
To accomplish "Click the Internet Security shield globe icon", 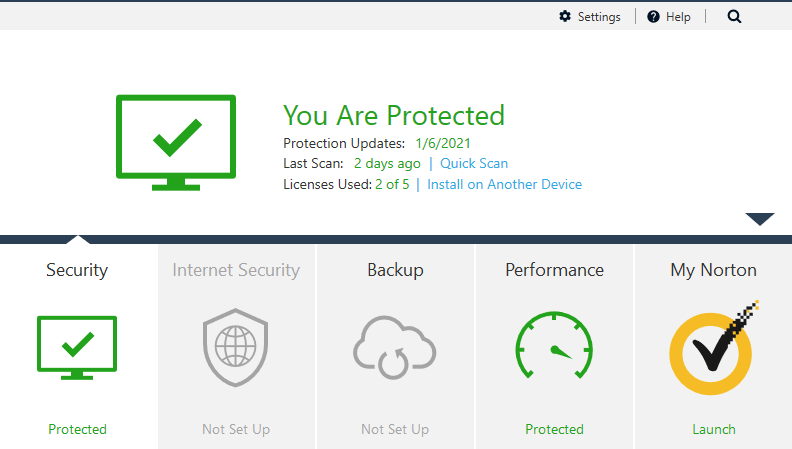I will pyautogui.click(x=236, y=347).
